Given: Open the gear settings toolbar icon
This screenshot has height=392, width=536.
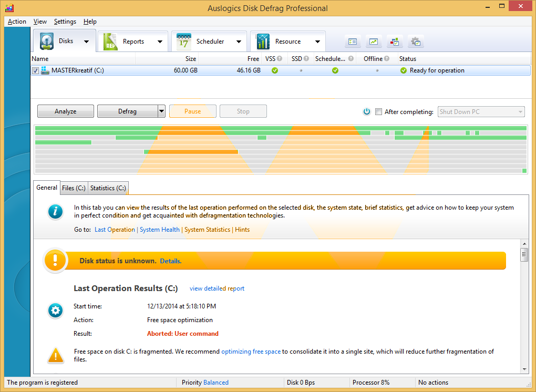Looking at the screenshot, I should [x=416, y=42].
